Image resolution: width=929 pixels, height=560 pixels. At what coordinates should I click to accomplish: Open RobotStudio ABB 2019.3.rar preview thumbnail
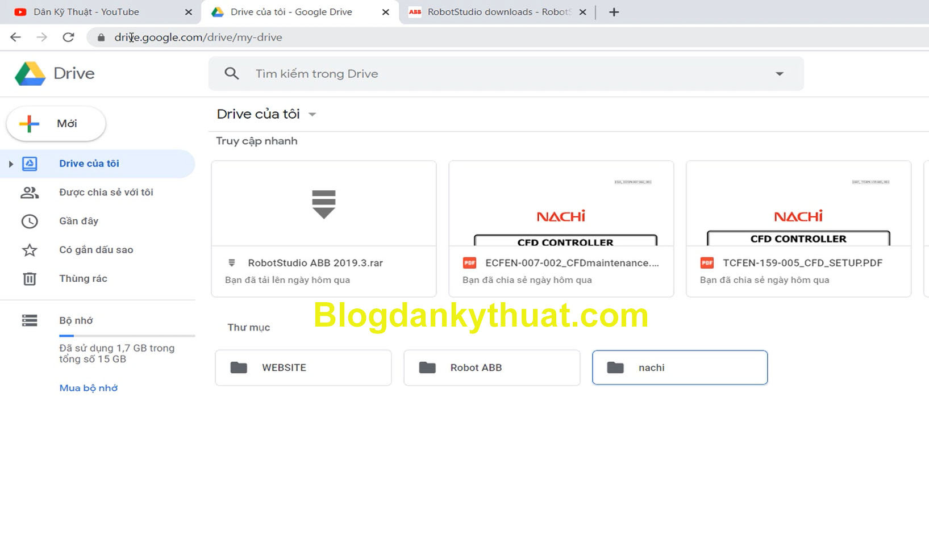324,203
